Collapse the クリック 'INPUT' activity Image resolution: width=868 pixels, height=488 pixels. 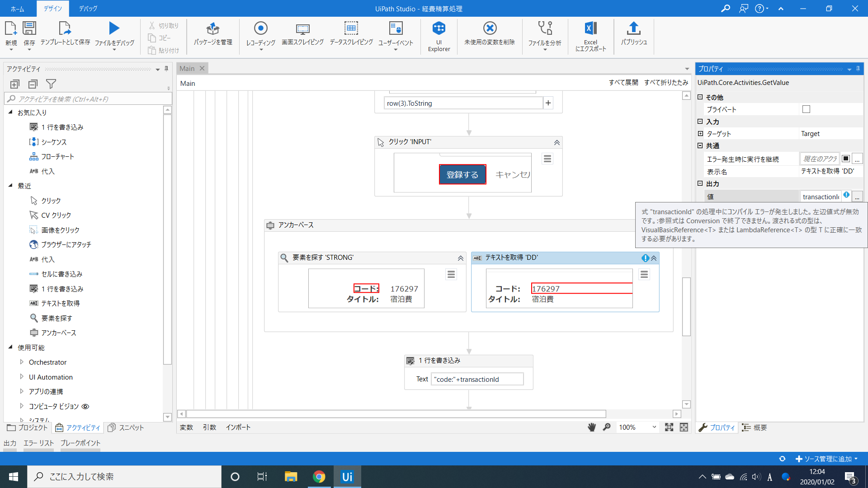[x=557, y=142]
